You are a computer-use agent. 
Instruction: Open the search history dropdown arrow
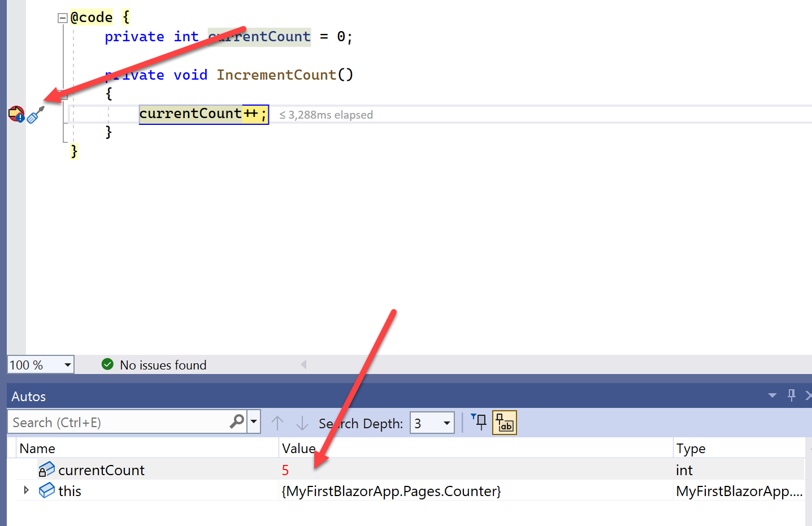coord(254,422)
